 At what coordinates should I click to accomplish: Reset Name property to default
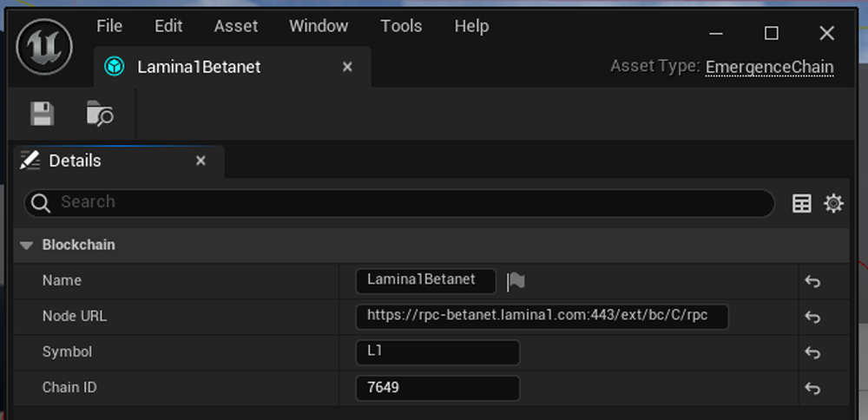coord(812,282)
